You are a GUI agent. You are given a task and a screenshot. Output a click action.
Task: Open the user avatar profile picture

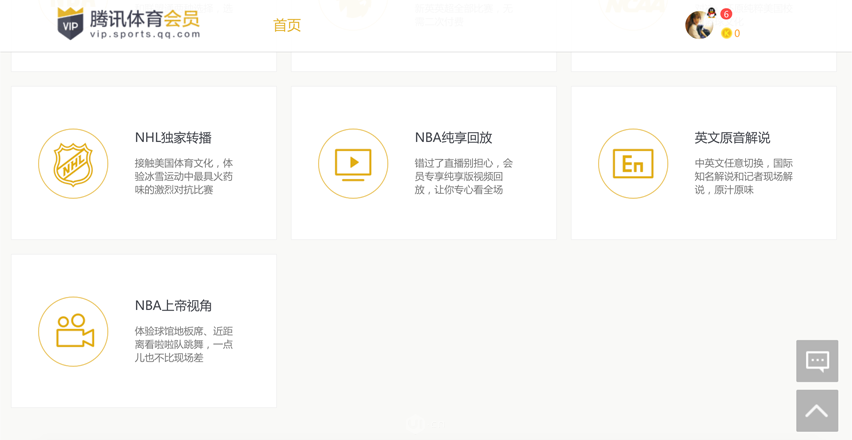click(x=698, y=25)
